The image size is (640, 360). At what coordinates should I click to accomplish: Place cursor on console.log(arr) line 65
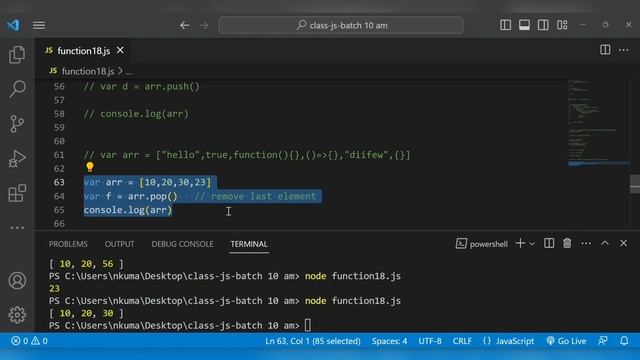(128, 210)
